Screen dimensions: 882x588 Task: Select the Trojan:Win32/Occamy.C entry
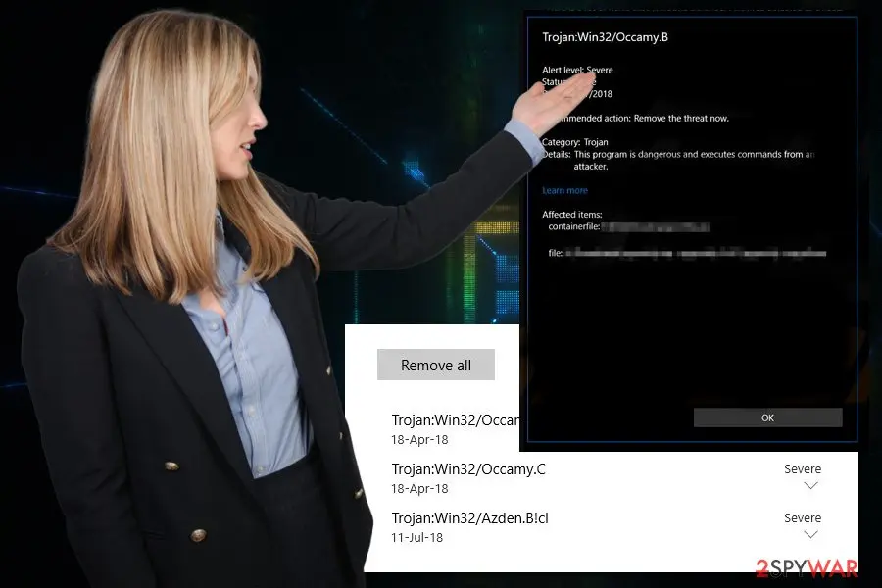[x=468, y=469]
